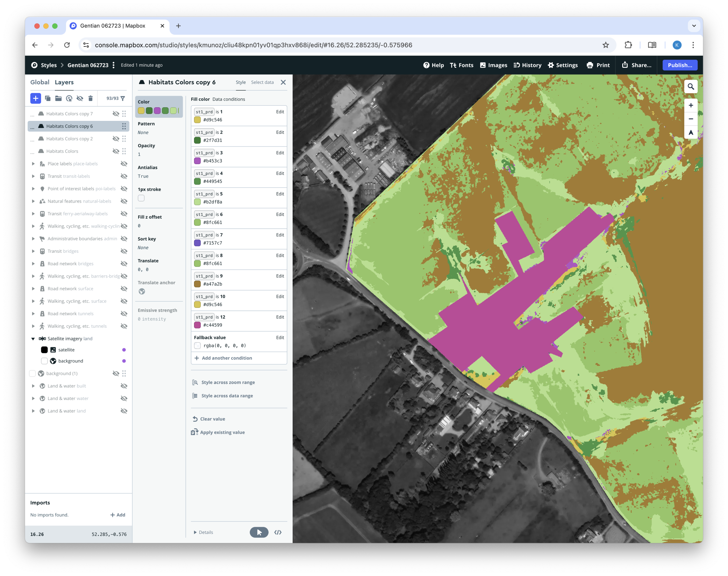This screenshot has height=576, width=728.
Task: Go back in the browser
Action: [x=35, y=45]
